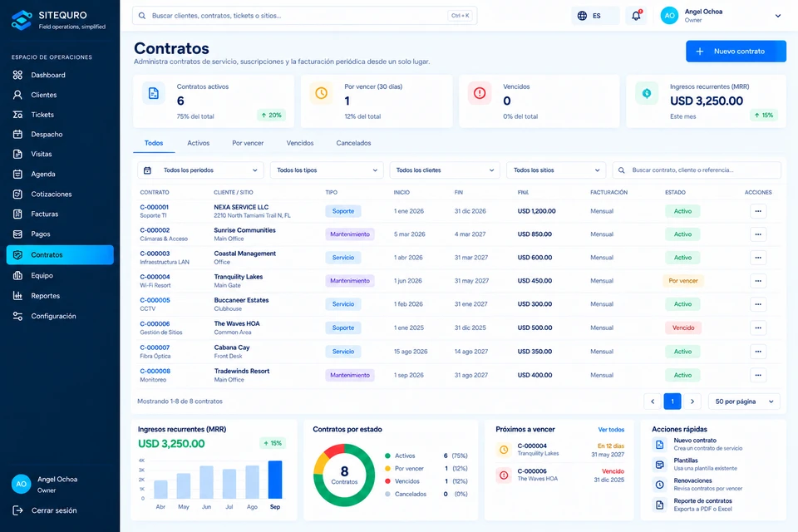Select the Cotizaciones icon

coord(17,194)
